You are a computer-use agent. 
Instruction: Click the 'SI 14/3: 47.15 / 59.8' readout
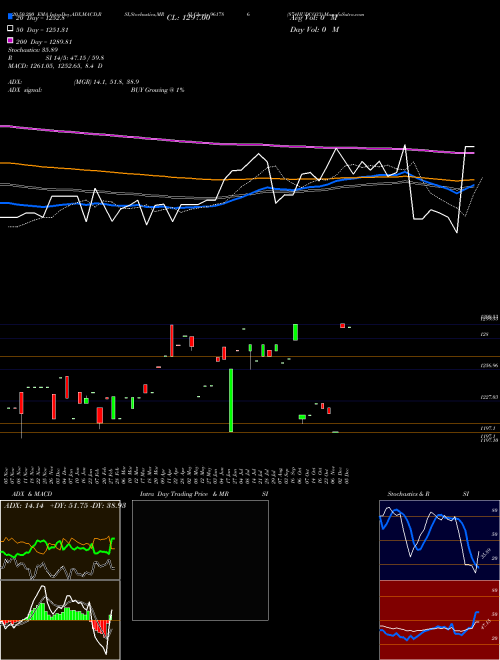coord(75,58)
